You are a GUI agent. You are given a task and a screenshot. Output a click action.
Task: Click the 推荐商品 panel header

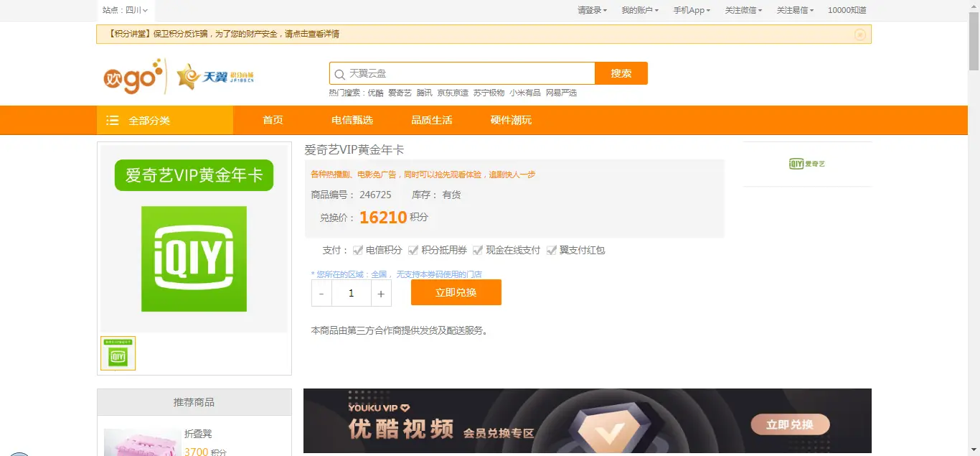(194, 402)
